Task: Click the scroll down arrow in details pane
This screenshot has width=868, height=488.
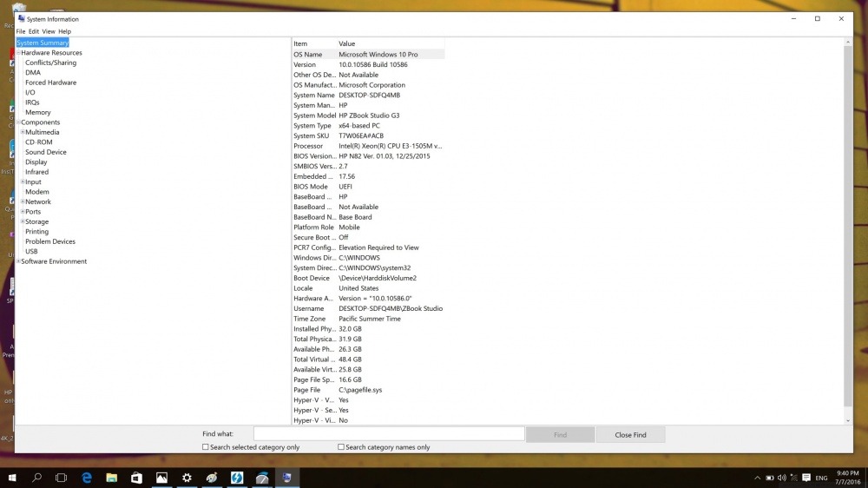Action: click(x=848, y=420)
